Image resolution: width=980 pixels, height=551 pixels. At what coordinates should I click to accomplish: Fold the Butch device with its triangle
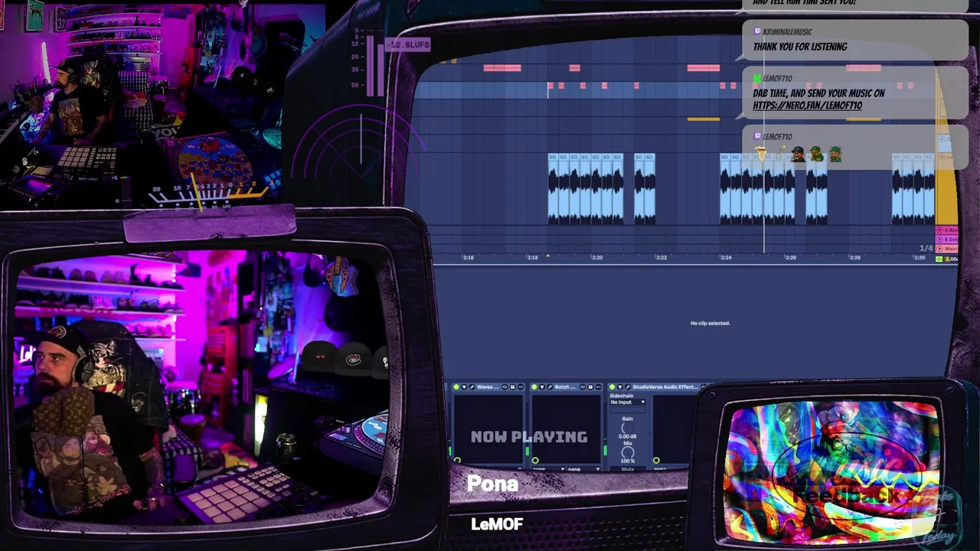tap(542, 387)
